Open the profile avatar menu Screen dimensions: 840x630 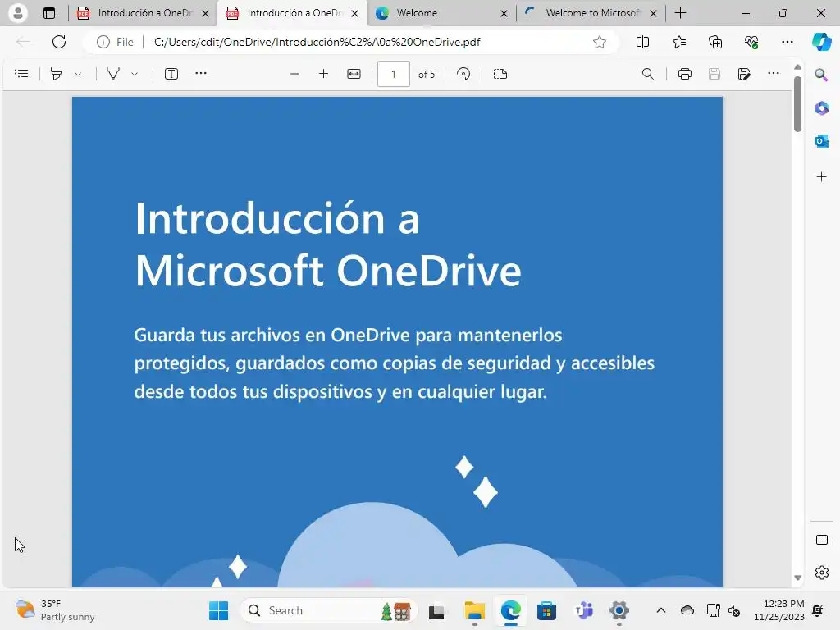click(x=18, y=13)
